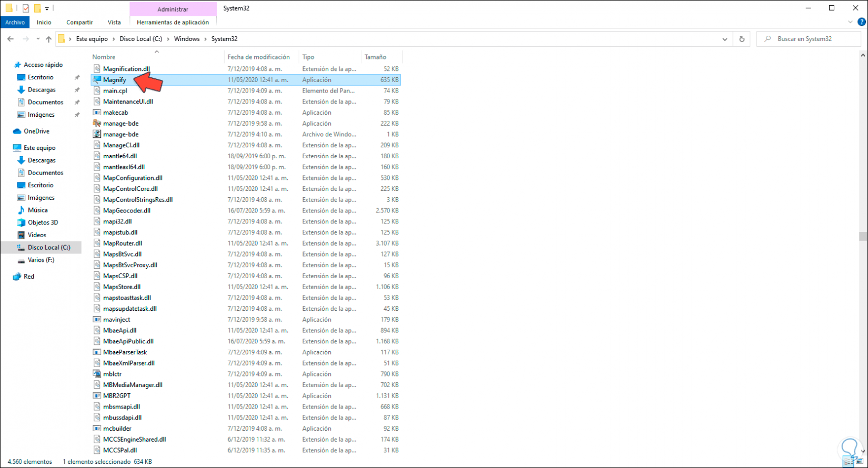868x468 pixels.
Task: Click the makecab application icon
Action: 97,113
